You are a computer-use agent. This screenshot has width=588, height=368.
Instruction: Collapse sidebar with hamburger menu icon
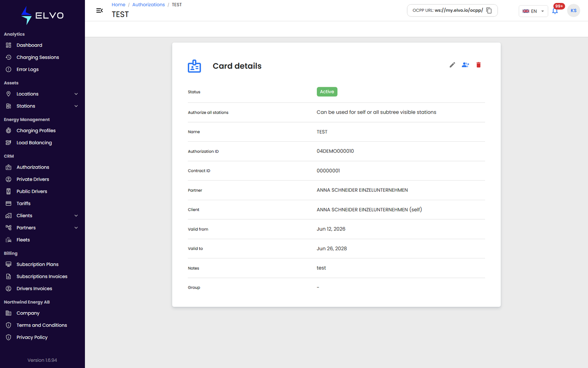tap(99, 10)
